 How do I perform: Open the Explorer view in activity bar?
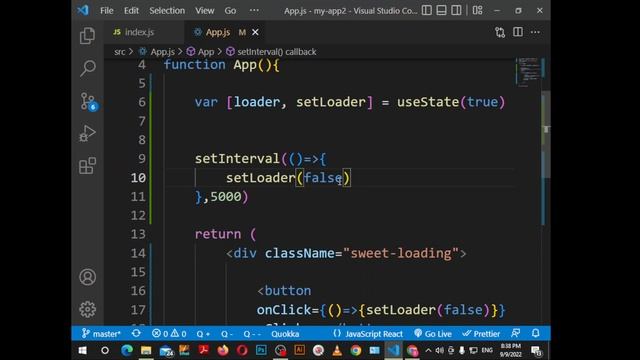coord(87,36)
